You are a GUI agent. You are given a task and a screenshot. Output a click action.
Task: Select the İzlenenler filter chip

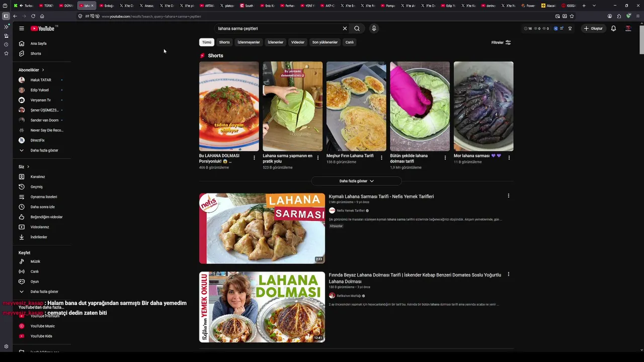(x=275, y=42)
